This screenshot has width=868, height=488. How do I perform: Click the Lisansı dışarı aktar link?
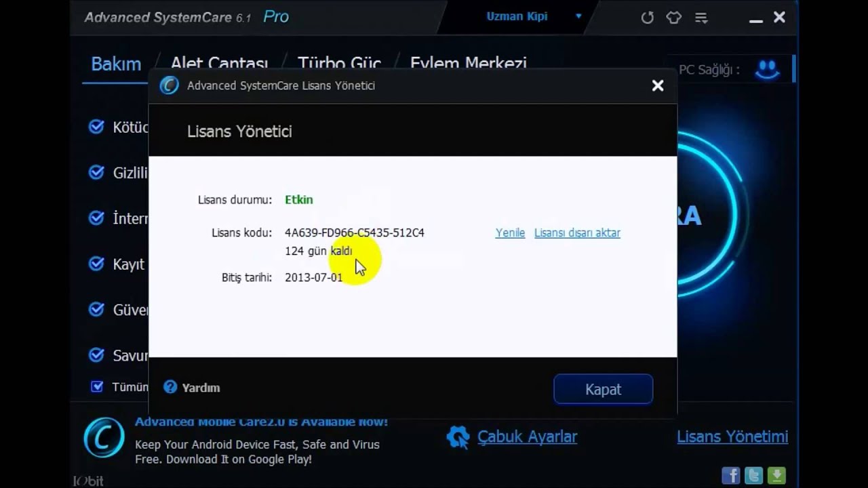[577, 232]
